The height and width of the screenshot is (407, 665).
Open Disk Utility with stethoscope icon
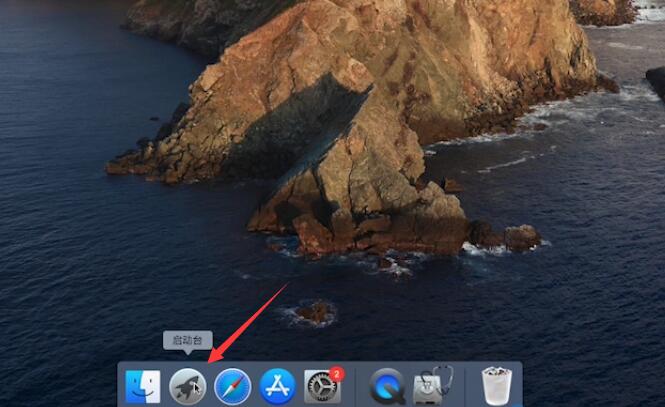pos(433,385)
